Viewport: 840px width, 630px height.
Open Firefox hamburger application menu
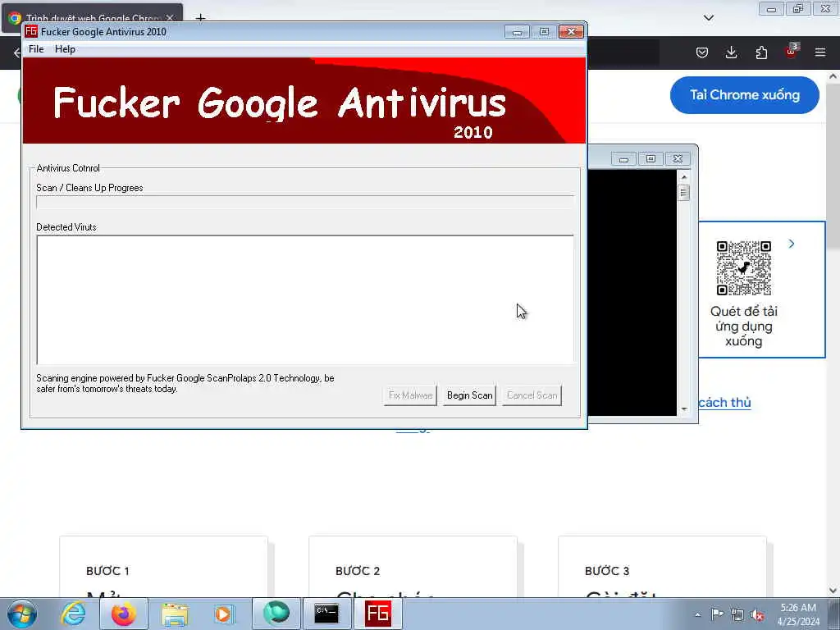[820, 52]
